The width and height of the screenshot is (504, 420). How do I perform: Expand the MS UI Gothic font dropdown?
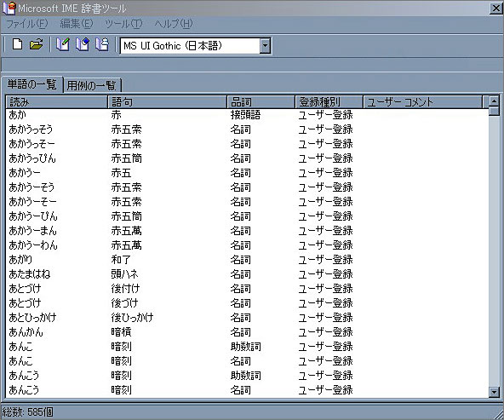265,46
